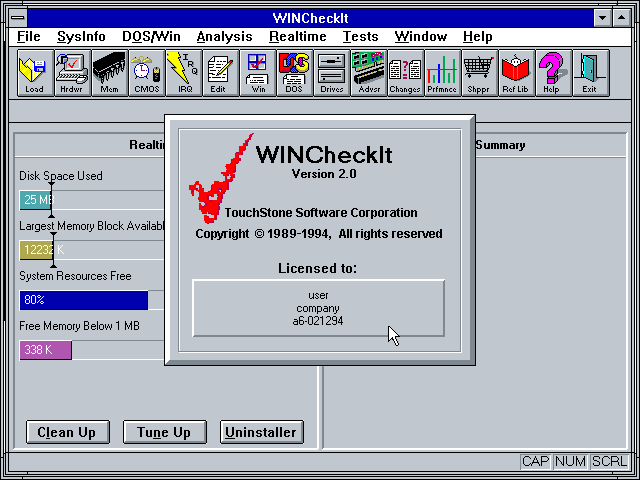The image size is (640, 480).
Task: Open the Prfmnce performance chart icon
Action: coord(442,73)
